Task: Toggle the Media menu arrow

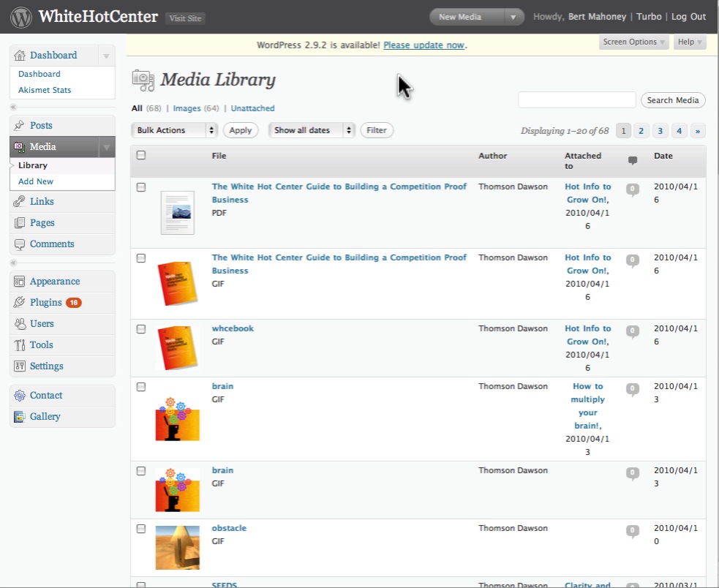Action: (106, 147)
